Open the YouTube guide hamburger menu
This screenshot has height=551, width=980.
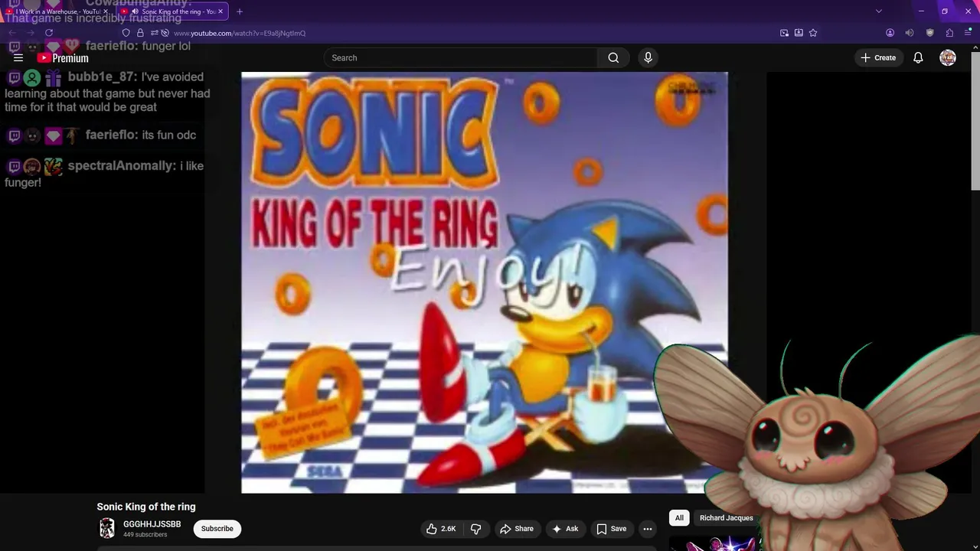click(x=18, y=57)
